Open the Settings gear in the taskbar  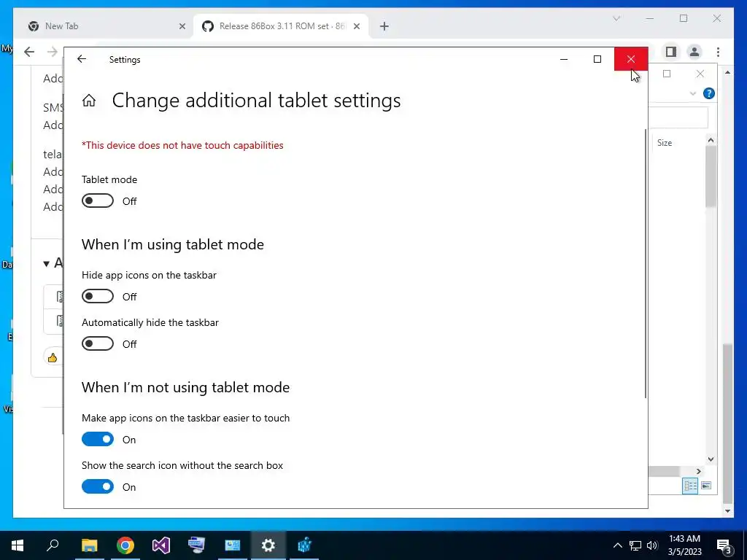pyautogui.click(x=268, y=545)
